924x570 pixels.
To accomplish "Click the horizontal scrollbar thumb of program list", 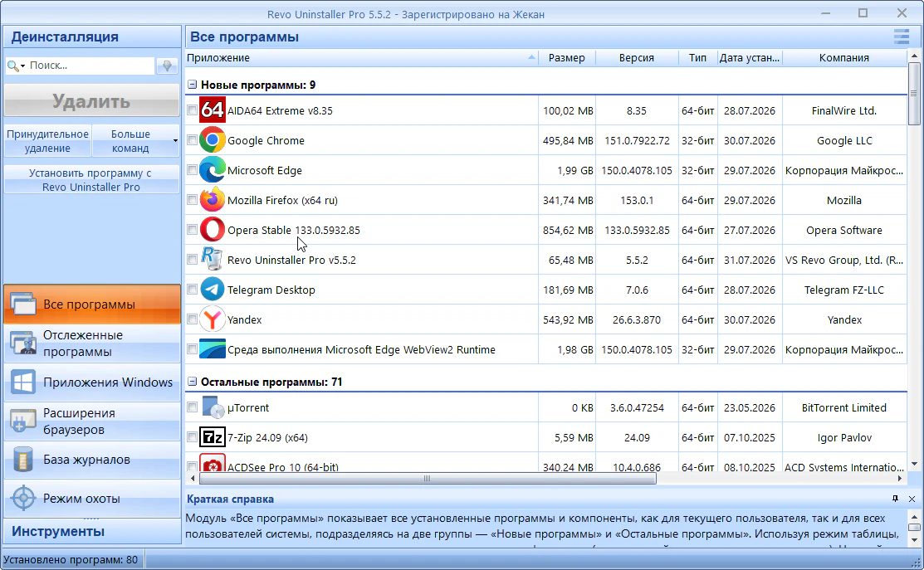I will (428, 479).
